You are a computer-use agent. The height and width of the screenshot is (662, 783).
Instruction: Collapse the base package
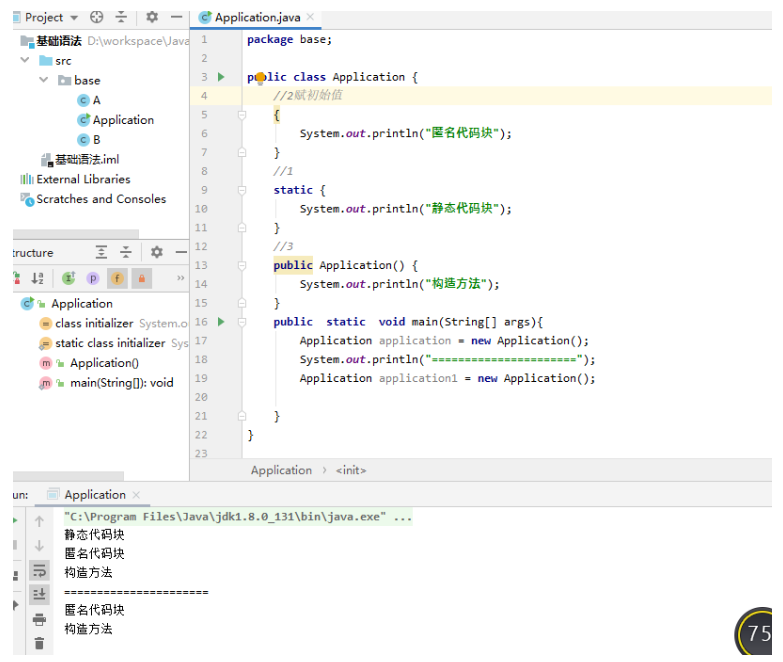tap(44, 80)
